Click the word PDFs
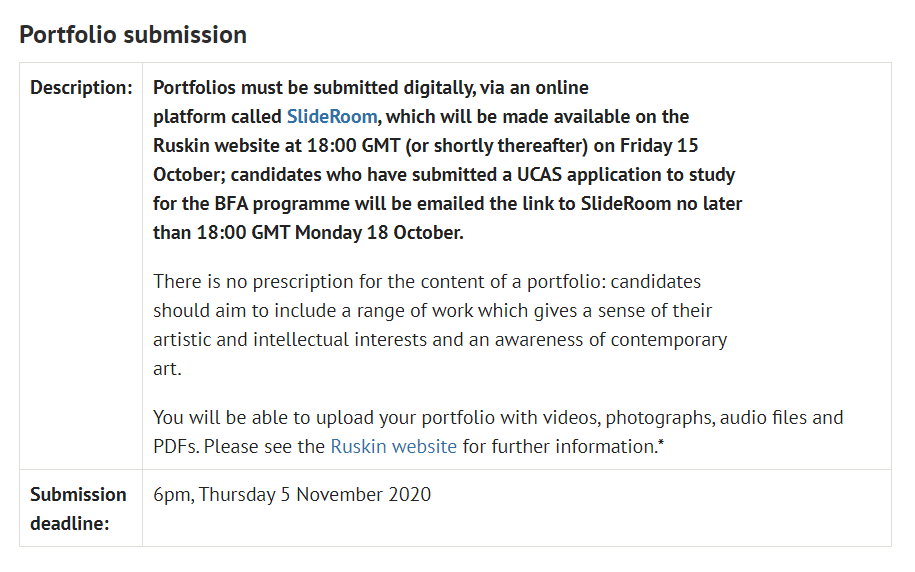This screenshot has height=572, width=915. coord(176,446)
